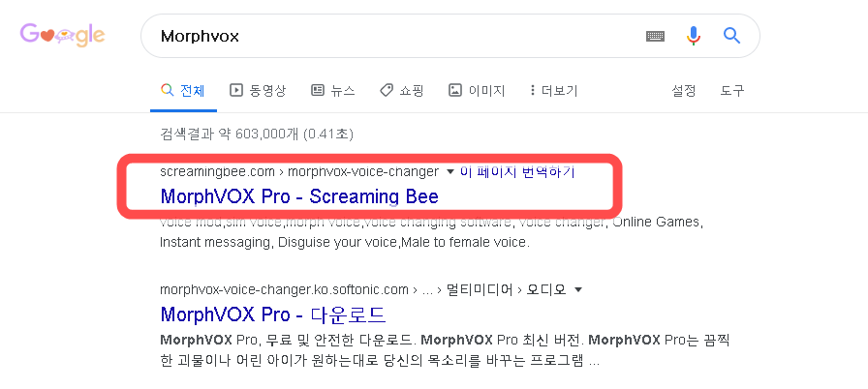Open 도구 search tools
Viewport: 868px width, 389px height.
click(732, 91)
